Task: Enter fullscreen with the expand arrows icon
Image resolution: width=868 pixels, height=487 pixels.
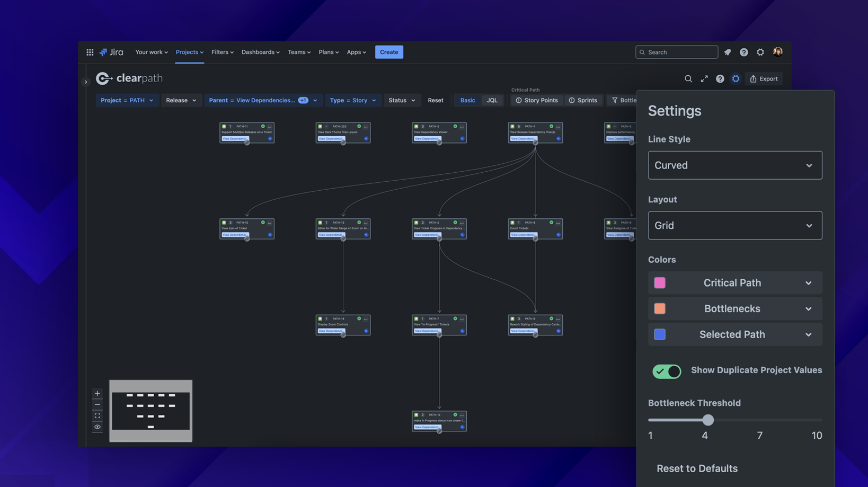Action: click(704, 79)
